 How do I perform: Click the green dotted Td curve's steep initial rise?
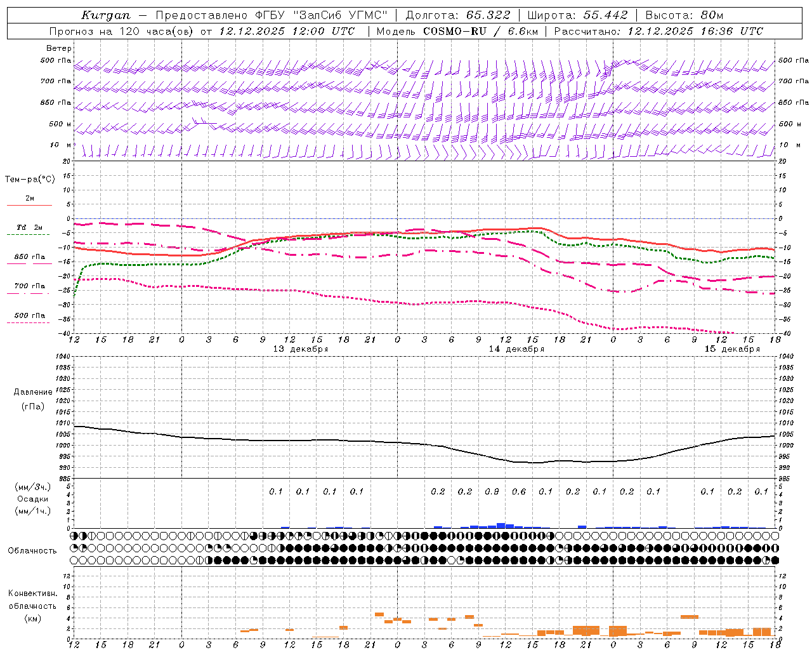click(78, 280)
